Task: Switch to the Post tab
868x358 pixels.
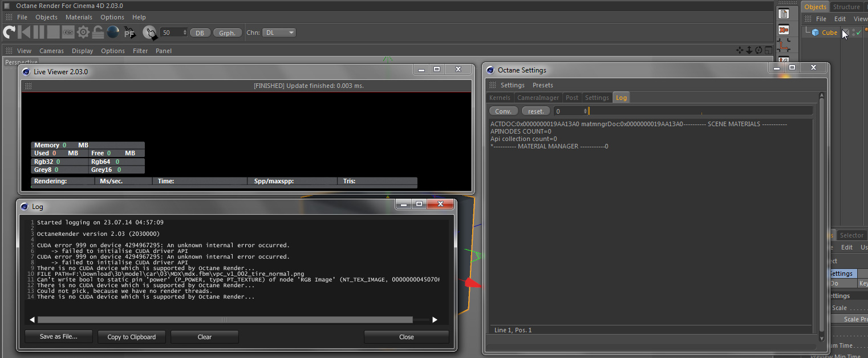Action: point(572,98)
